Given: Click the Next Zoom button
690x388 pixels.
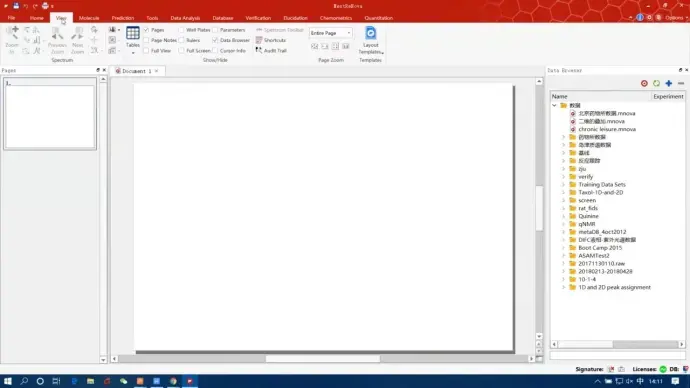Looking at the screenshot, I should (x=77, y=40).
